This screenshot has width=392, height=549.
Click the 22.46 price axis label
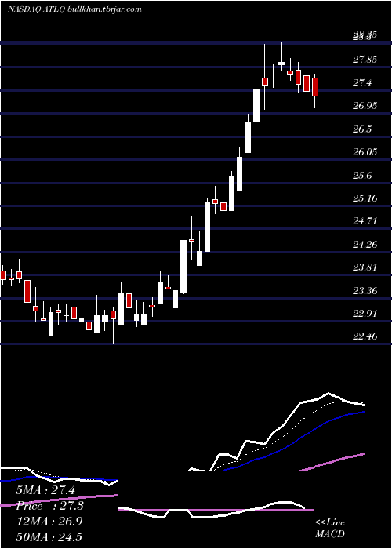pos(365,336)
